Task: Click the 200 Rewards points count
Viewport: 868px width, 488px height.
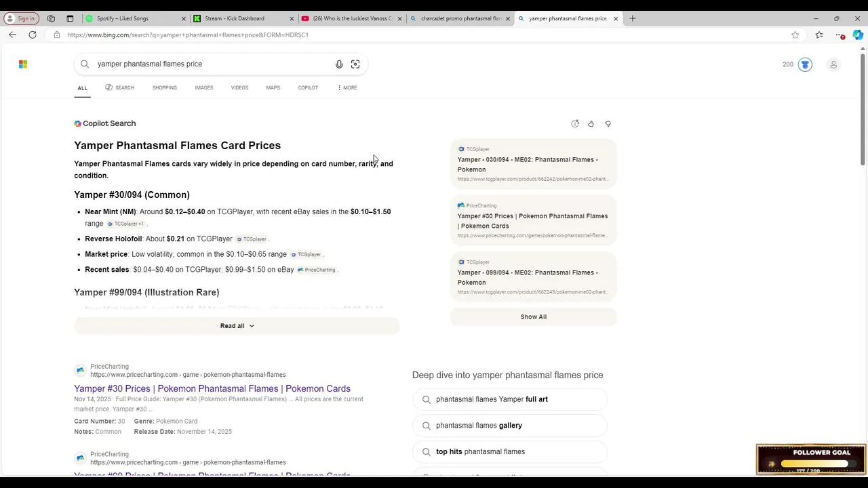Action: click(x=788, y=64)
